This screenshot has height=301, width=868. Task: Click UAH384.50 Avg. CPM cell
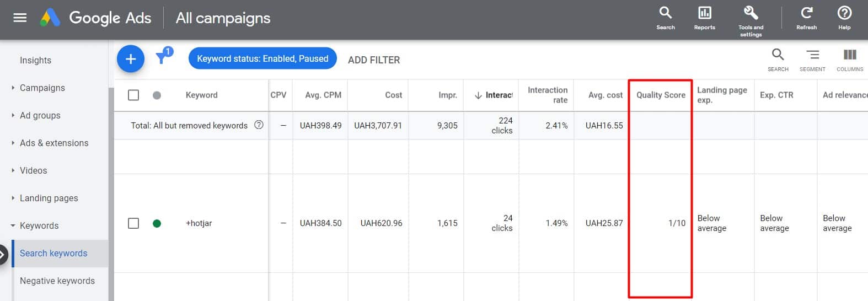click(x=320, y=223)
